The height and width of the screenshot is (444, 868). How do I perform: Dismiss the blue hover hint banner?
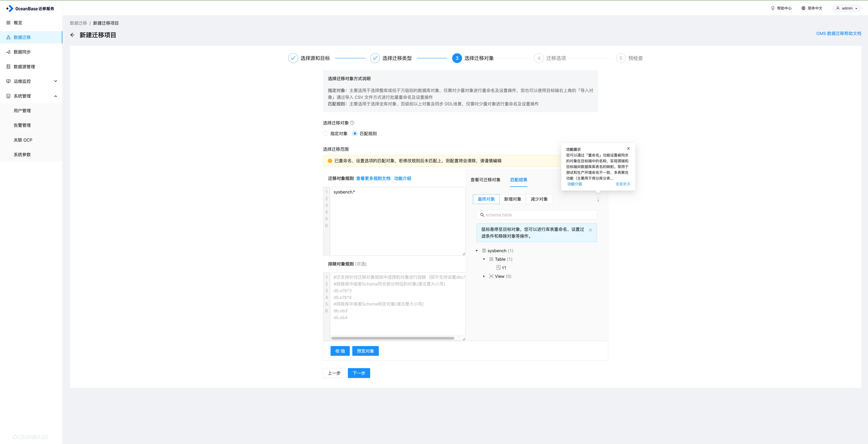(x=590, y=230)
